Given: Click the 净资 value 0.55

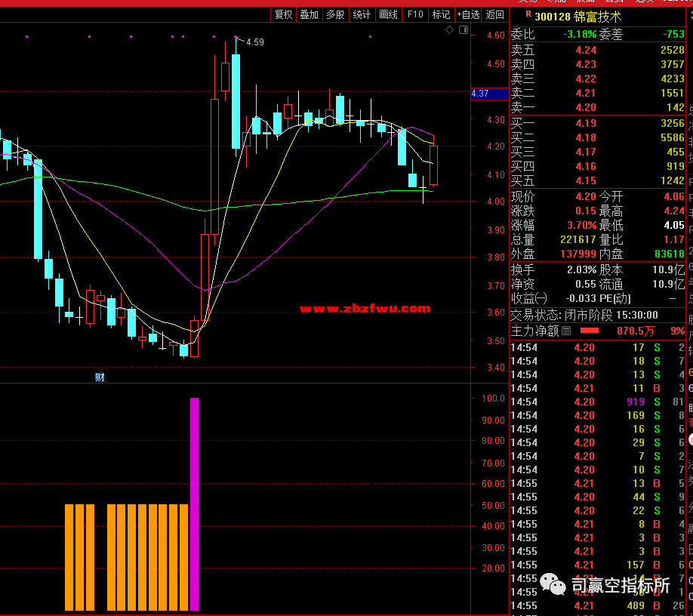Looking at the screenshot, I should (586, 284).
